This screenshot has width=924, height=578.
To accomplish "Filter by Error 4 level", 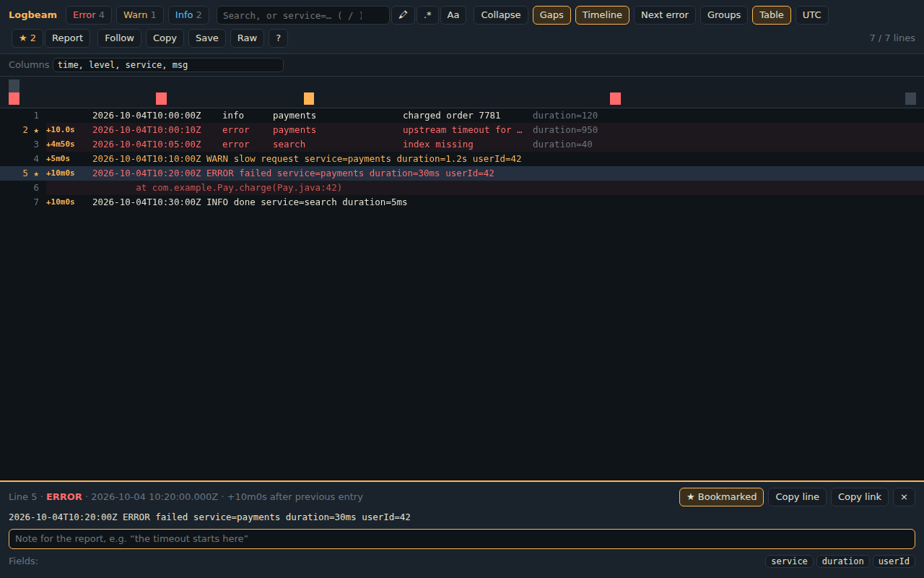I will [89, 15].
